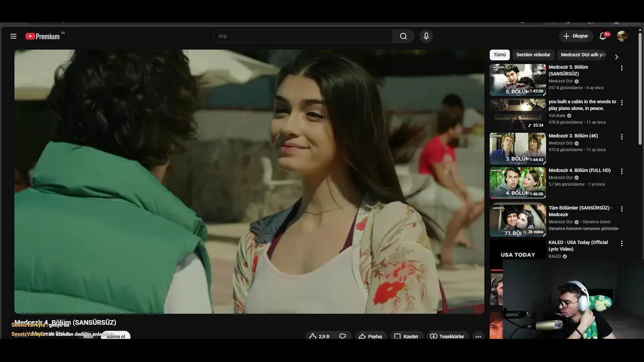Open the account avatar menu
Viewport: 644px width, 362px height.
tap(622, 36)
